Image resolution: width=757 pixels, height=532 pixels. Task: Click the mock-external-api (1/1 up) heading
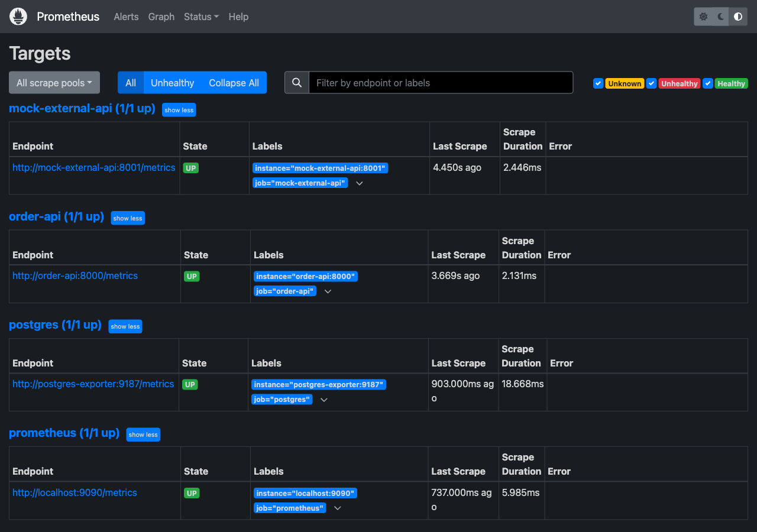(82, 109)
